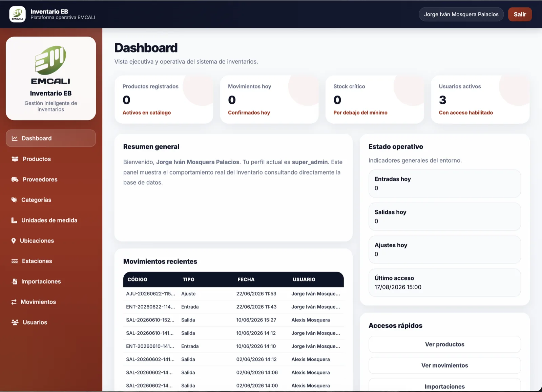Click the large EMCALI logo in sidebar card
The width and height of the screenshot is (542, 392).
[x=51, y=65]
